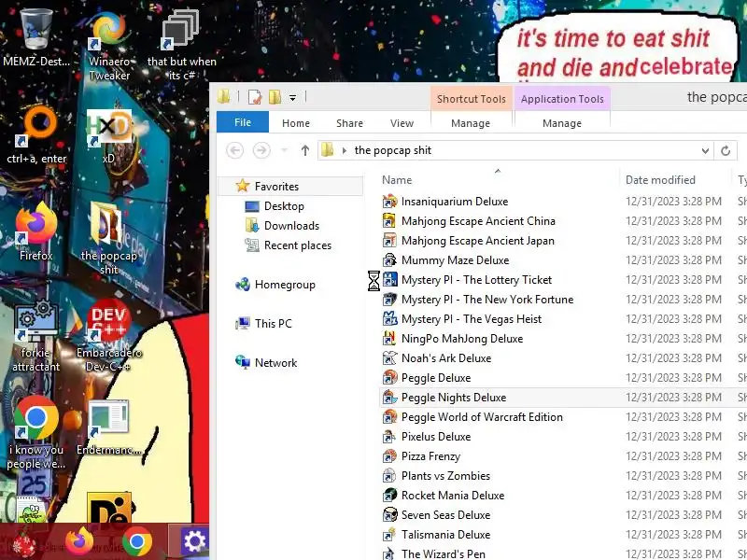Click the Properties quick access toolbar icon
This screenshot has width=747, height=560.
(x=255, y=97)
